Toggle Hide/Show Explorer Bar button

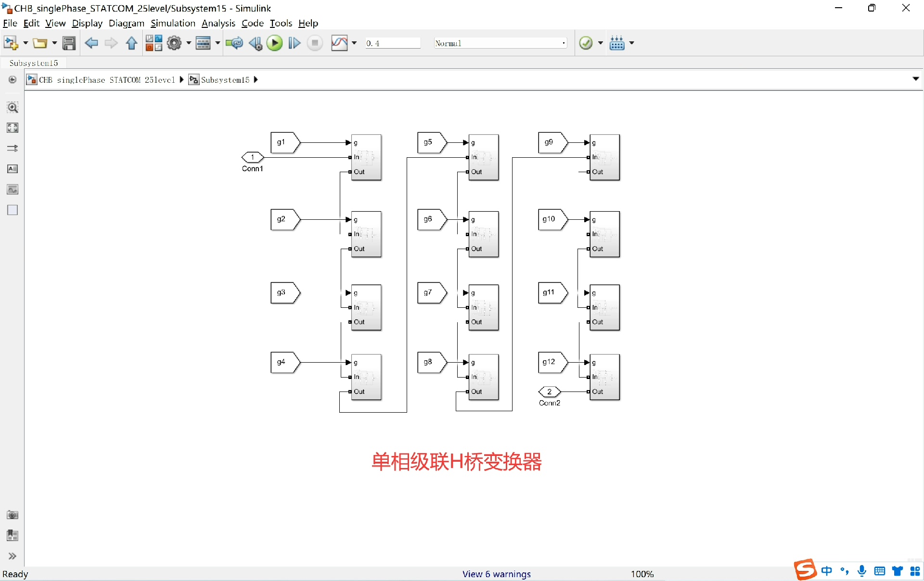click(x=13, y=80)
